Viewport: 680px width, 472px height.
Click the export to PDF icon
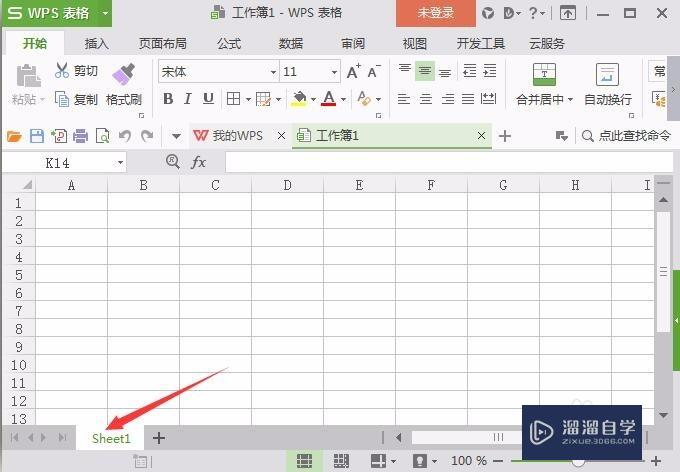(x=59, y=136)
